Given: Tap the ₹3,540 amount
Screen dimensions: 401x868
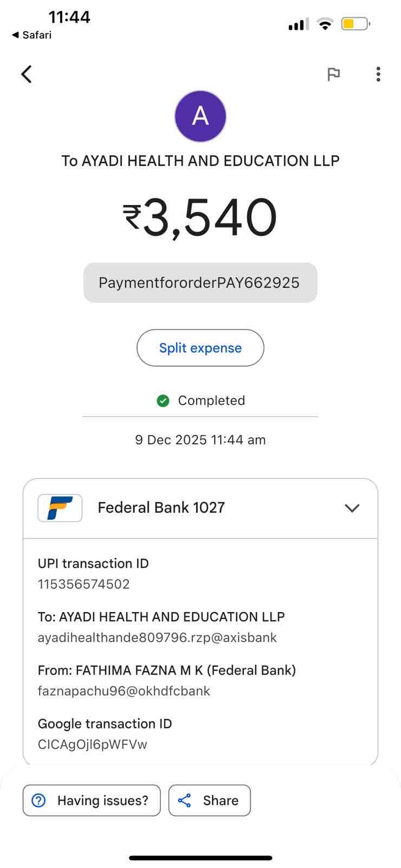Looking at the screenshot, I should [200, 218].
